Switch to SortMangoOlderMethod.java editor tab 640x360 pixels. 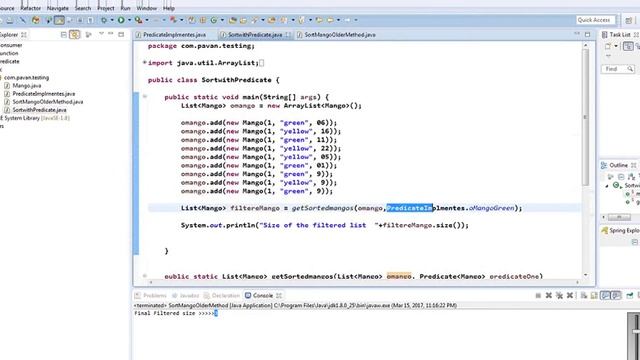(340, 35)
